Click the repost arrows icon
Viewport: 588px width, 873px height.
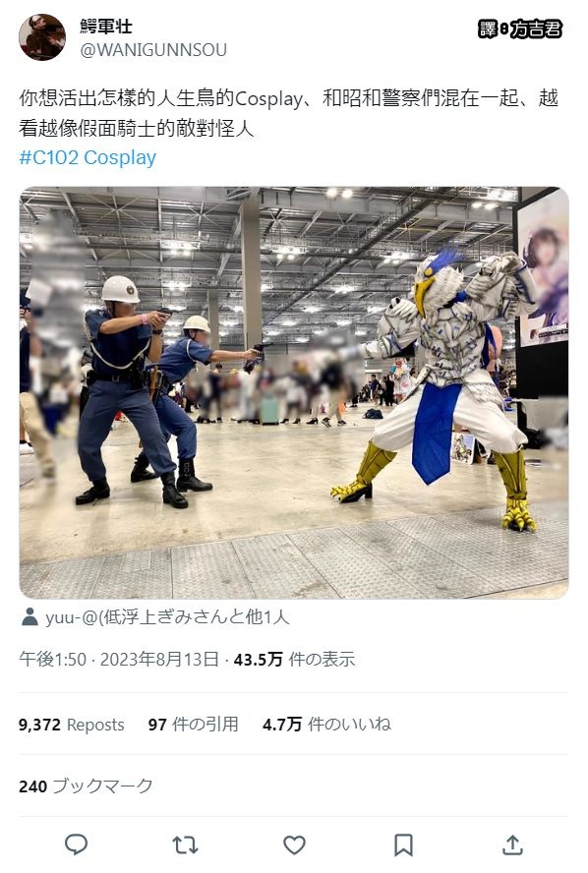tap(186, 844)
